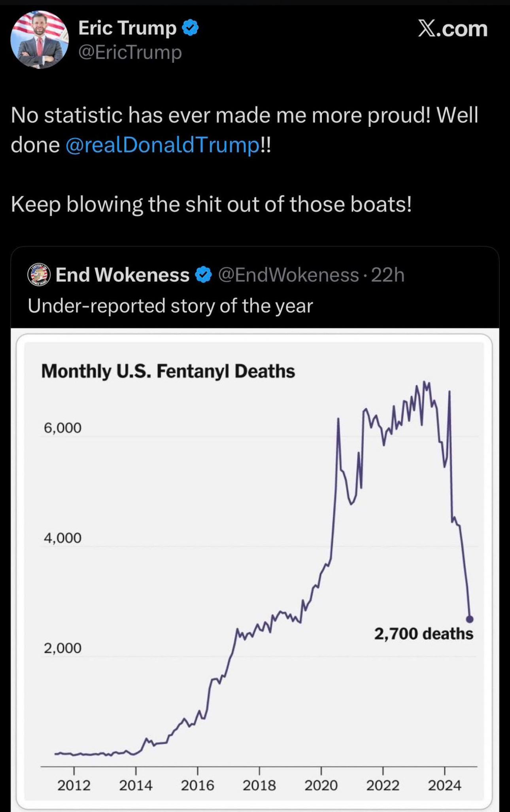Open the Eric Trump display name
Screen dimensions: 510x812
click(127, 28)
